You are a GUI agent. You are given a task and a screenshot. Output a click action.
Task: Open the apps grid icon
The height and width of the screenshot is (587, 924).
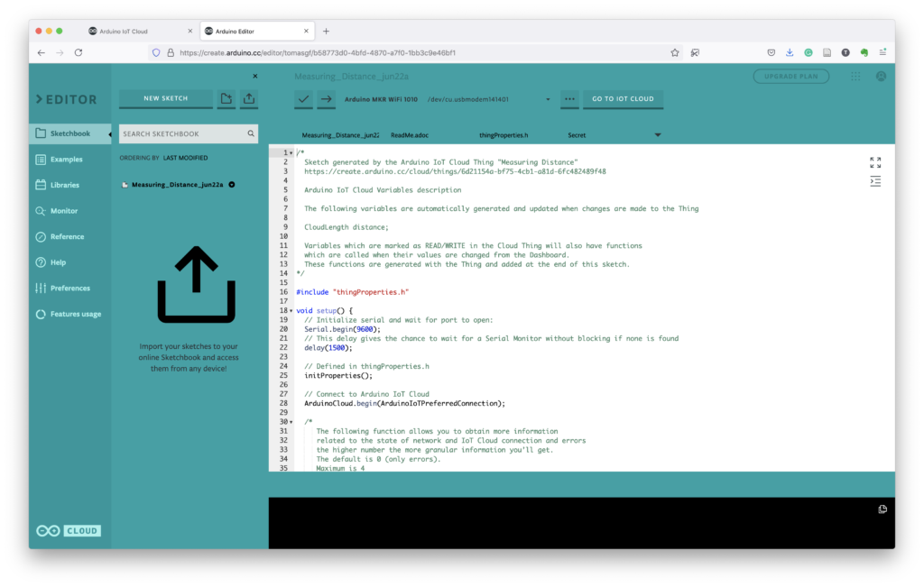(x=855, y=76)
